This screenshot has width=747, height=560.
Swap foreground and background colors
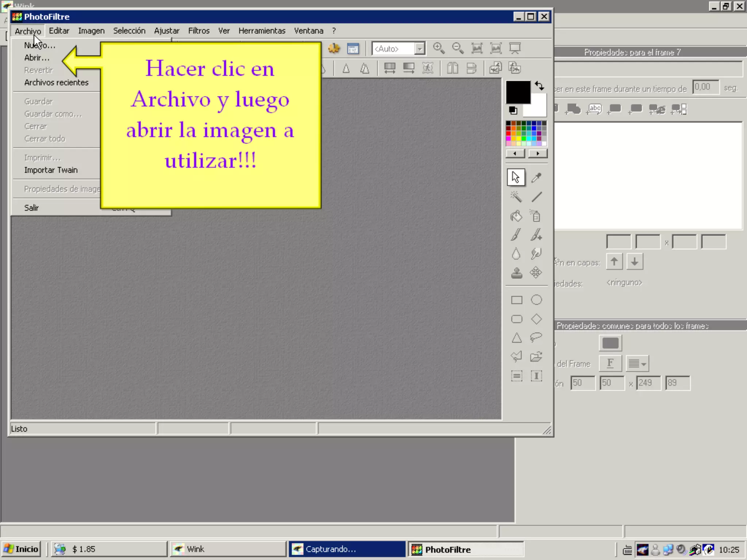pos(539,86)
